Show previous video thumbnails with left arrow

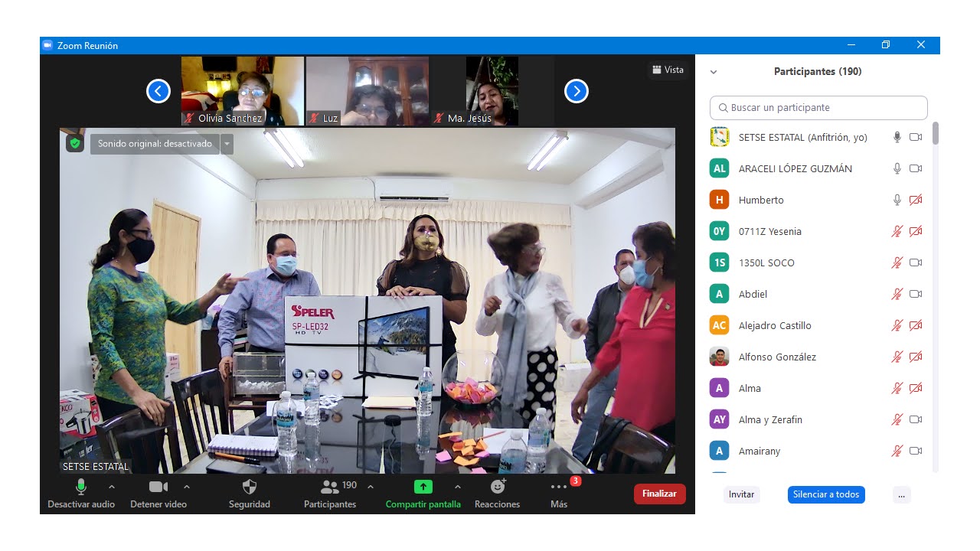click(158, 92)
